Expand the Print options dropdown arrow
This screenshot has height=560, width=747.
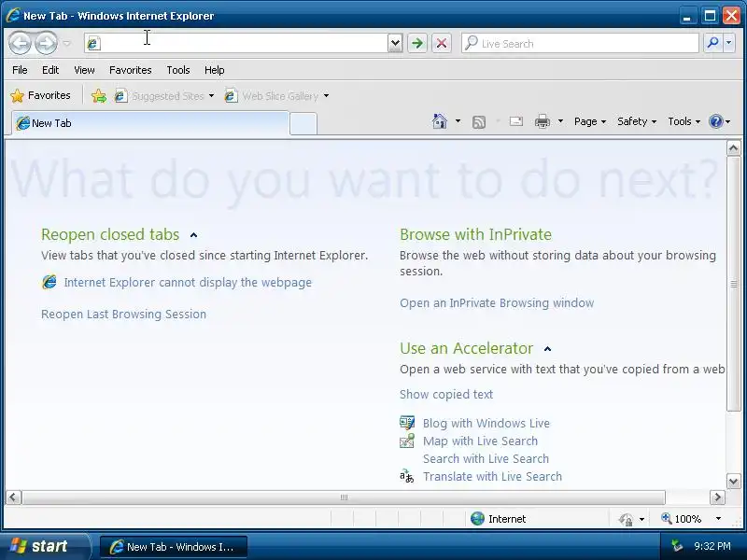pos(560,121)
